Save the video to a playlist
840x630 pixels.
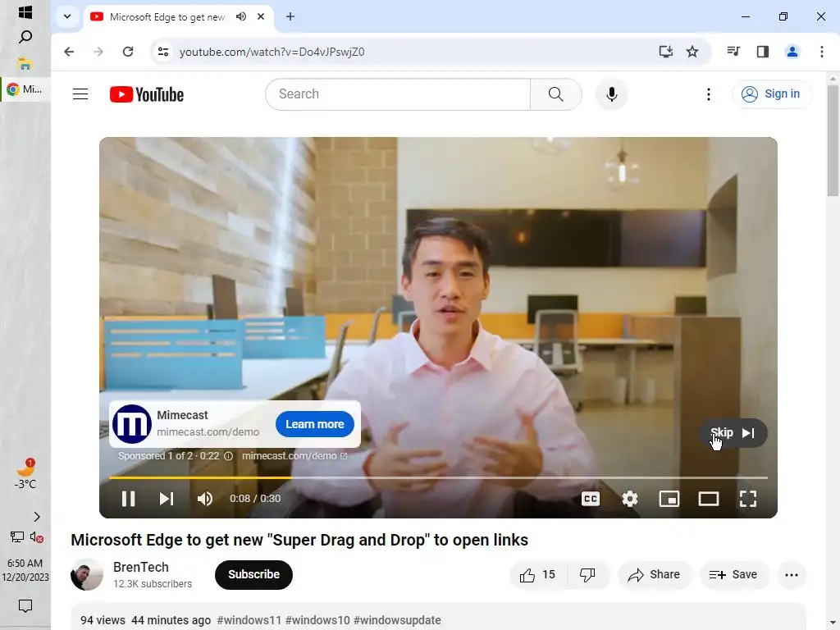[x=733, y=575]
